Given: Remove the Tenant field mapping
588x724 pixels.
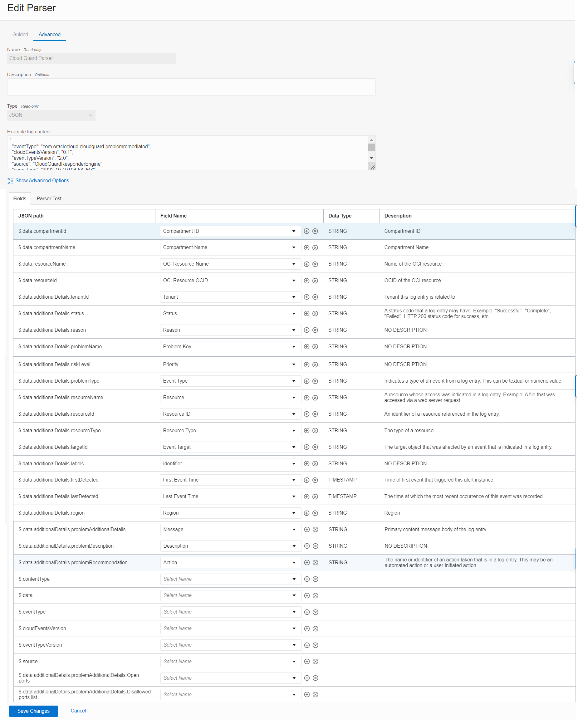Looking at the screenshot, I should click(x=315, y=297).
